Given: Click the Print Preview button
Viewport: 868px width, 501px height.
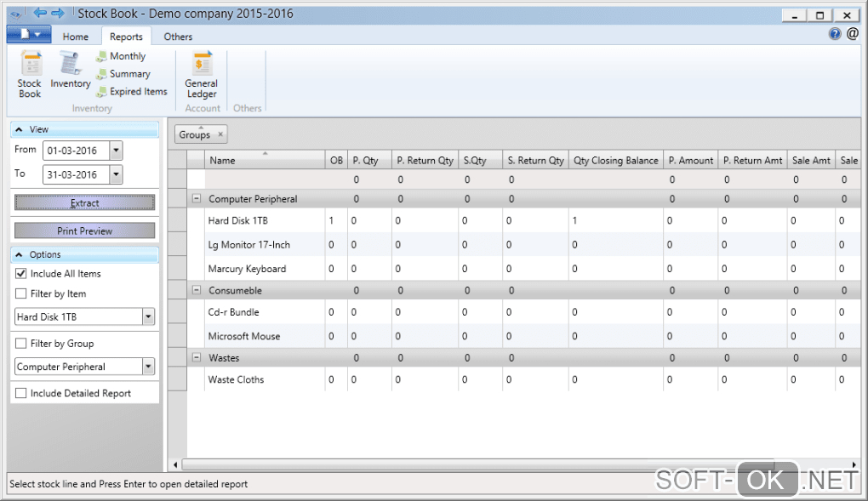Looking at the screenshot, I should click(x=85, y=231).
